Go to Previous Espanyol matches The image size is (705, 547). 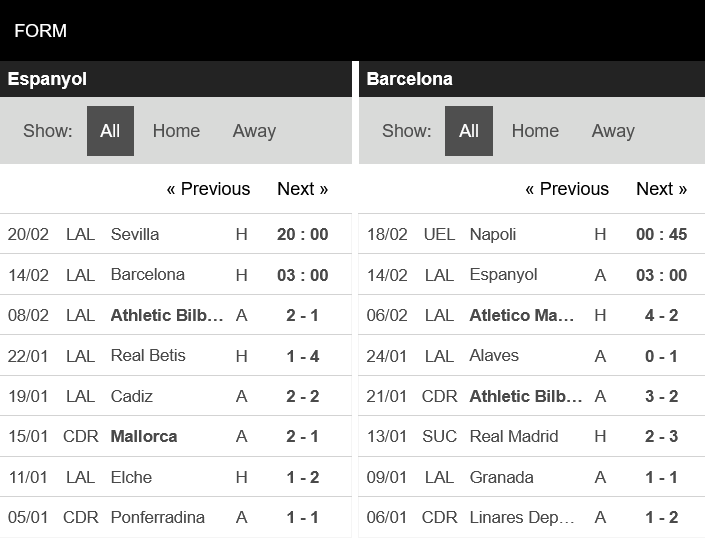point(208,189)
